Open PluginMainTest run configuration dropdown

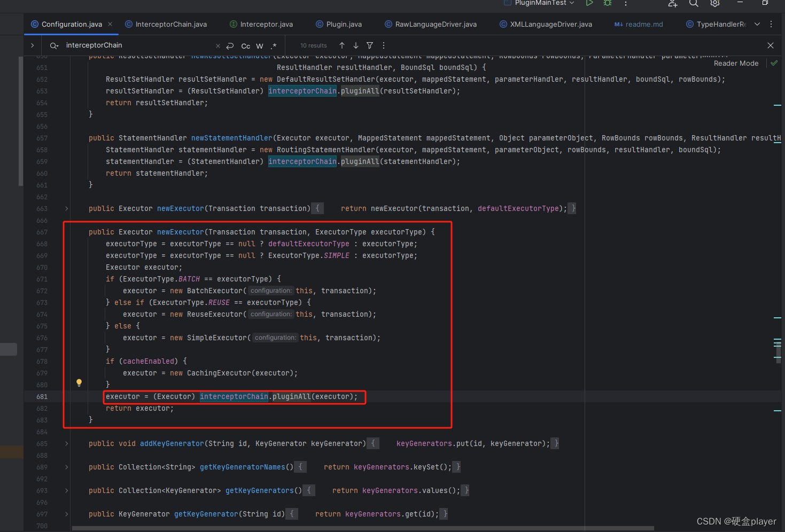(540, 3)
